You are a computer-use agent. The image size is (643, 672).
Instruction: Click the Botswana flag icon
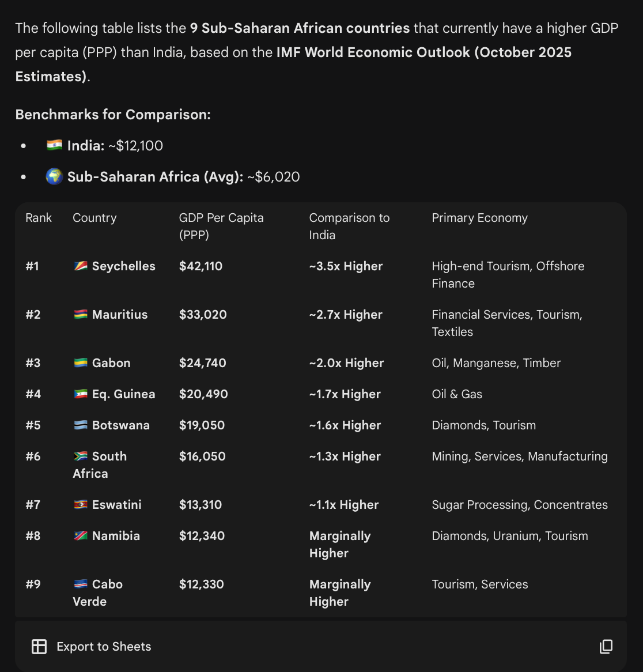[81, 425]
